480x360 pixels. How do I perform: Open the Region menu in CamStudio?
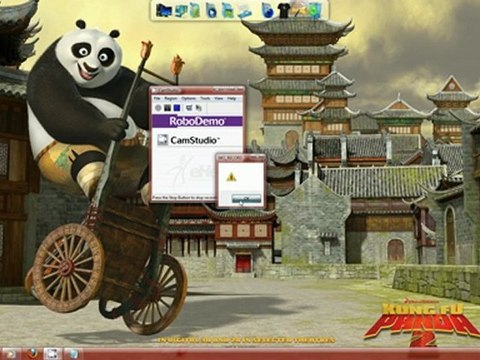tap(171, 99)
